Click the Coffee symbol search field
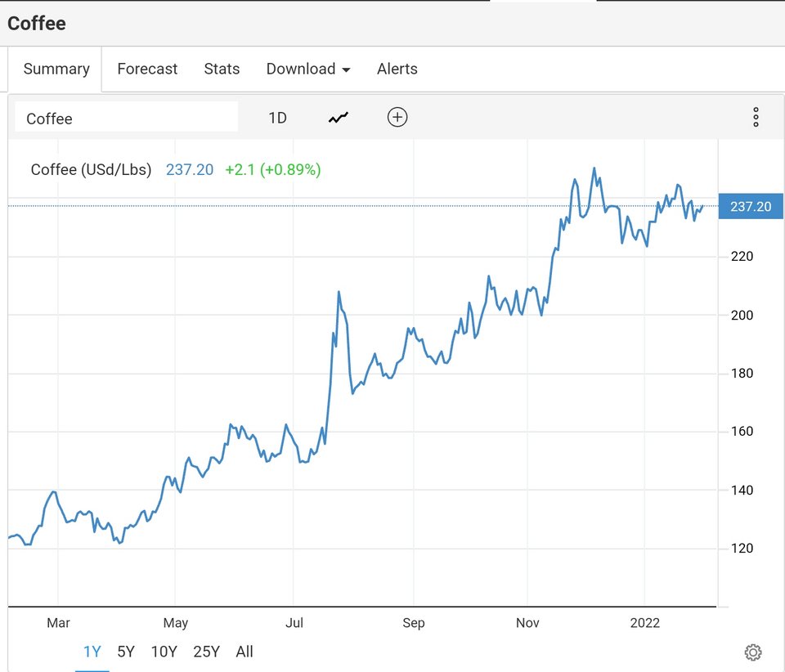The width and height of the screenshot is (785, 672). point(127,118)
